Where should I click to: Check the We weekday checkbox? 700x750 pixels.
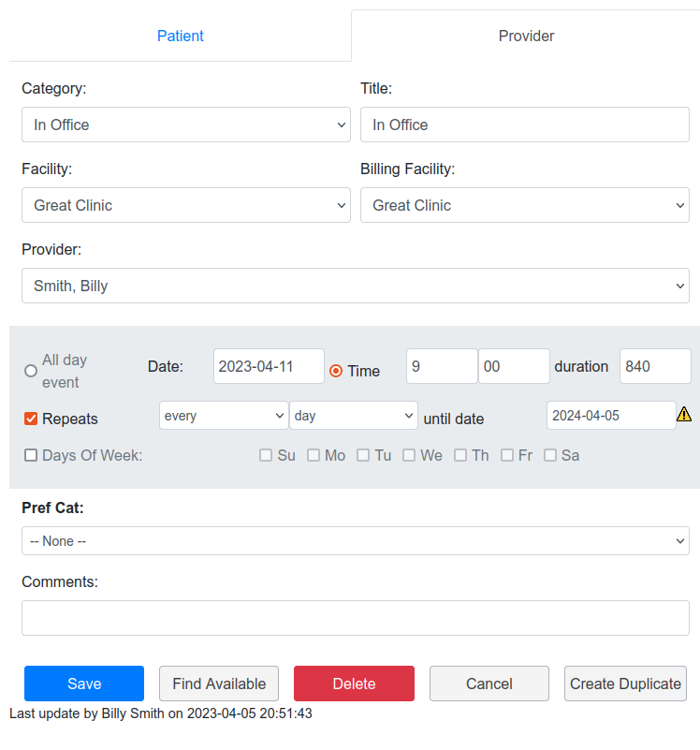point(409,455)
